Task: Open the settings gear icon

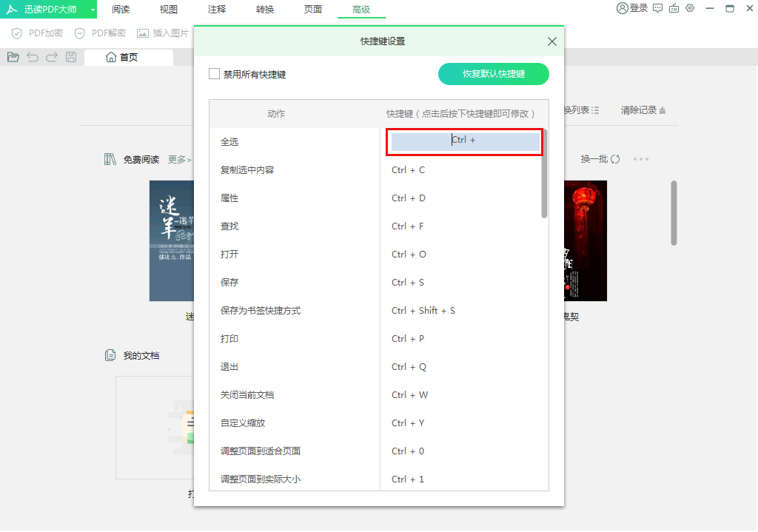Action: point(690,8)
